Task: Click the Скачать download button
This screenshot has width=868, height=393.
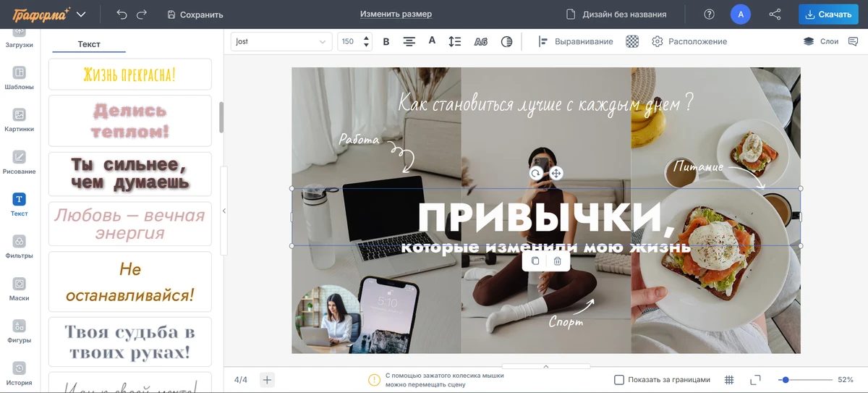Action: 829,14
